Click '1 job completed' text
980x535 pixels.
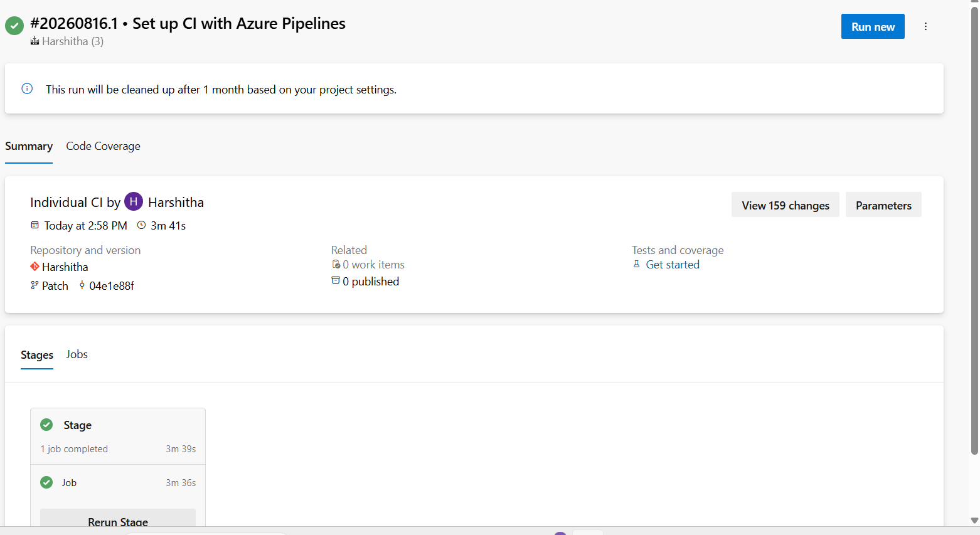tap(74, 449)
